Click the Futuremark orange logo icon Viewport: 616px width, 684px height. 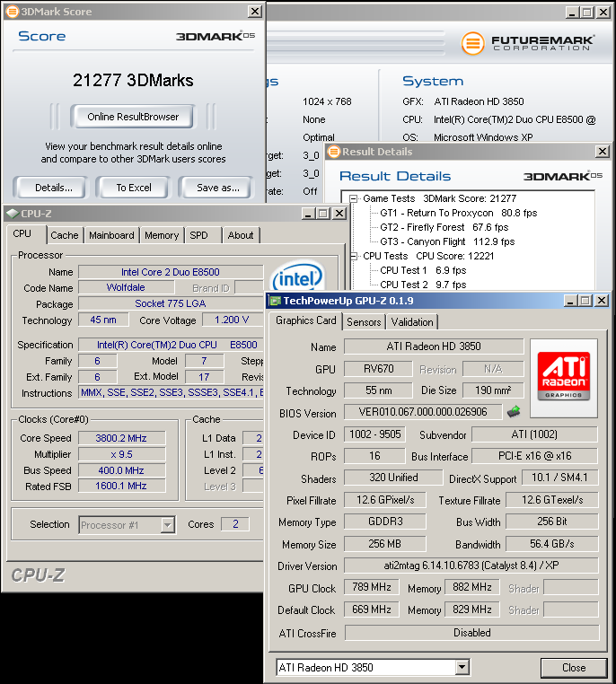click(x=472, y=44)
